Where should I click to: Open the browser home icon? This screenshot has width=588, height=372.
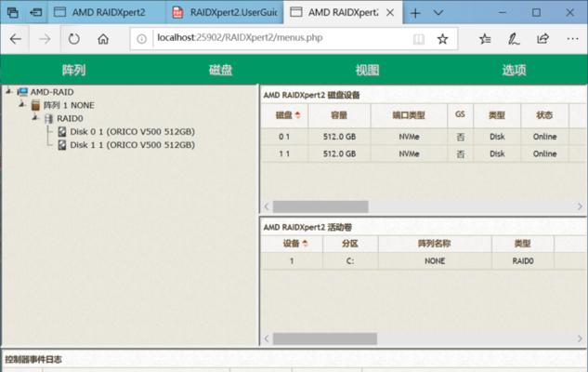click(103, 39)
